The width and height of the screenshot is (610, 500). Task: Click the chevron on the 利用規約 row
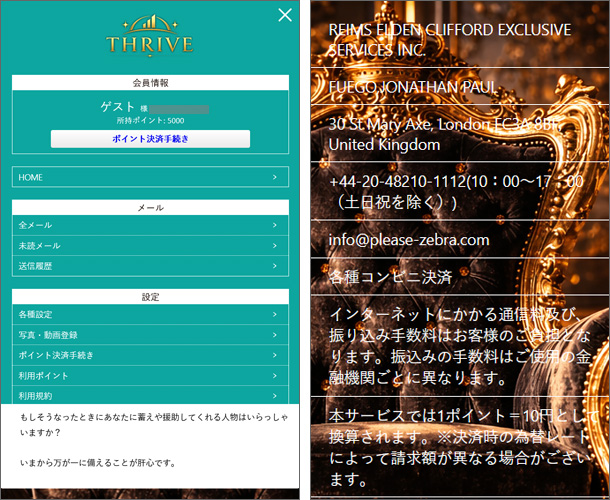point(275,396)
